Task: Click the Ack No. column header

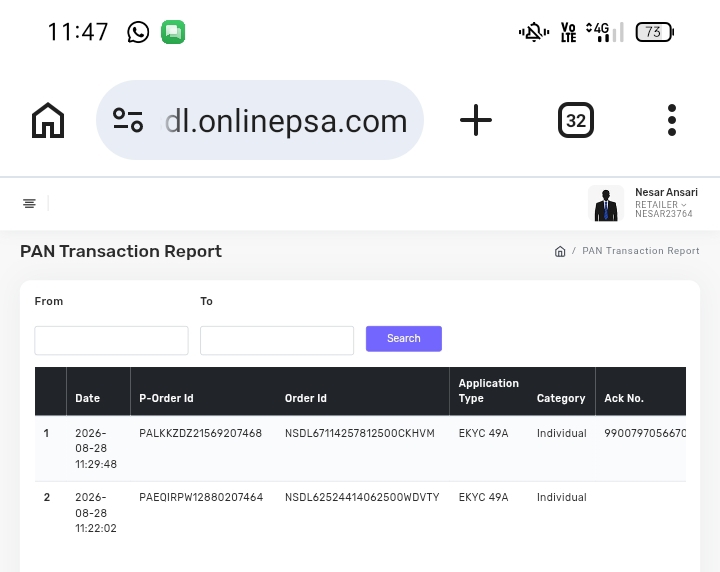Action: click(x=624, y=398)
